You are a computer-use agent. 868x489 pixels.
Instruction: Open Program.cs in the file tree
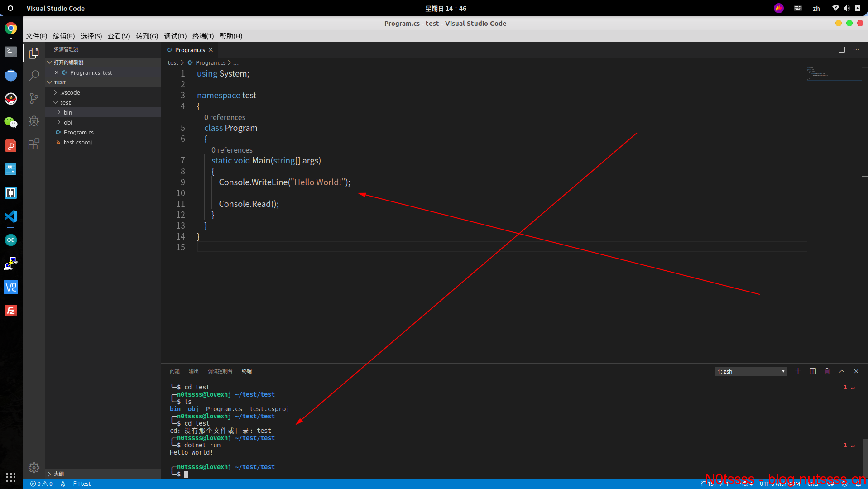pos(103,132)
